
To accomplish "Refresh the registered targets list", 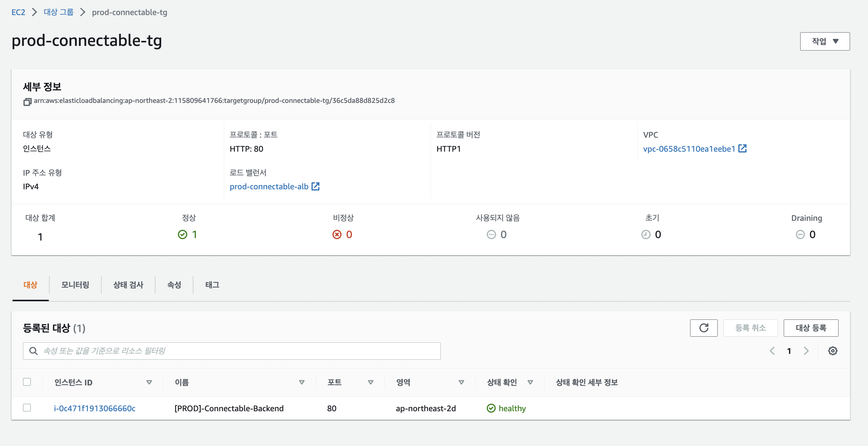I will [703, 328].
